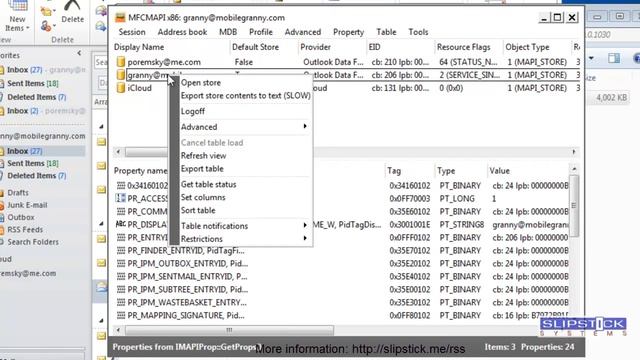
Task: Select Export store contents to text (SLOW)
Action: [x=245, y=96]
